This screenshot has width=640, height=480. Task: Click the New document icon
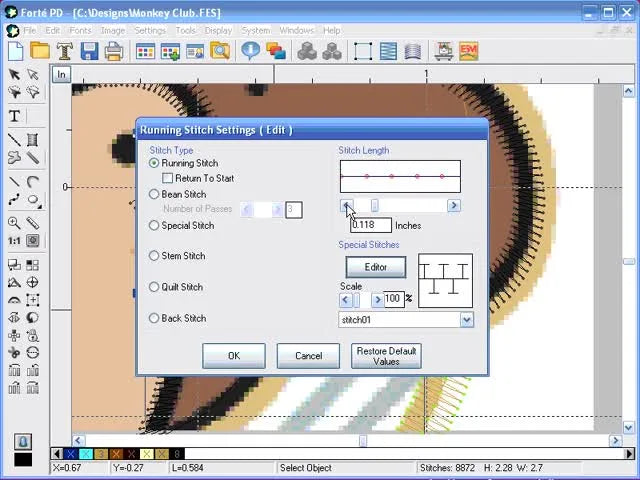point(15,51)
